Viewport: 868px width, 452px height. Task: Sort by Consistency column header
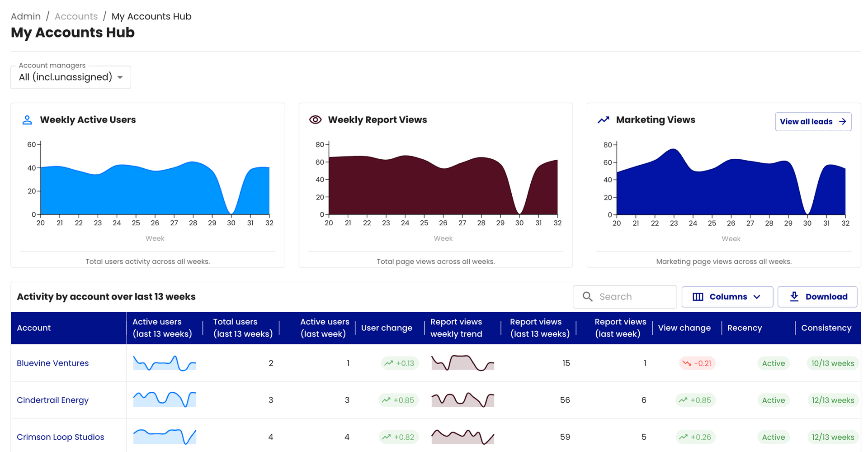[826, 328]
